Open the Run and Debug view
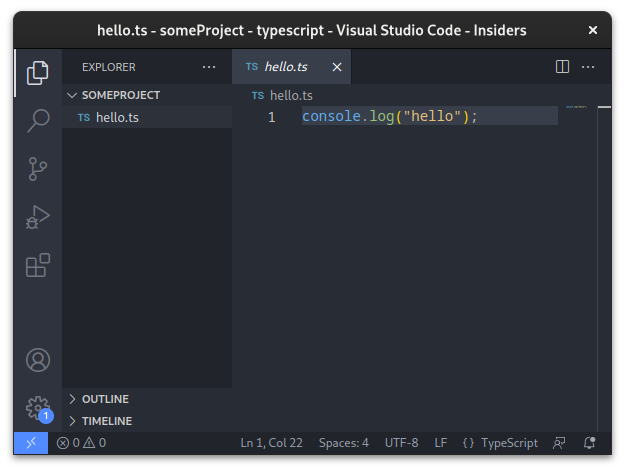This screenshot has width=625, height=471. (x=38, y=217)
